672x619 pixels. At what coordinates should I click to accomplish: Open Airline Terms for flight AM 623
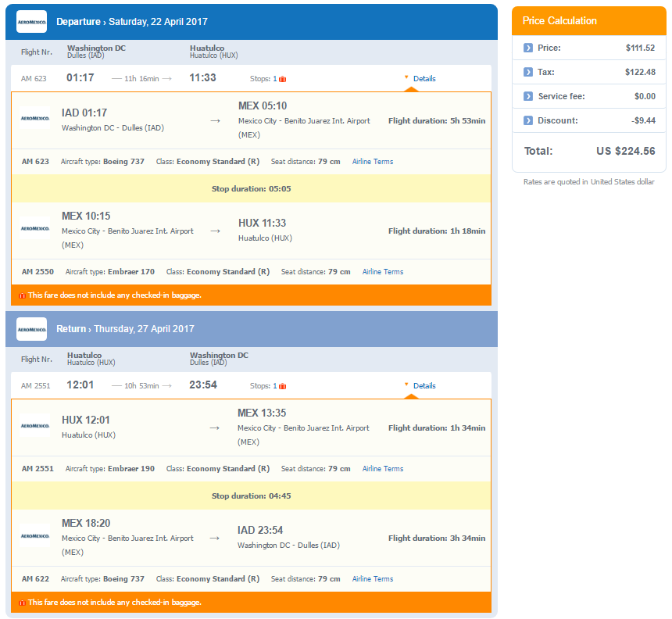point(373,162)
